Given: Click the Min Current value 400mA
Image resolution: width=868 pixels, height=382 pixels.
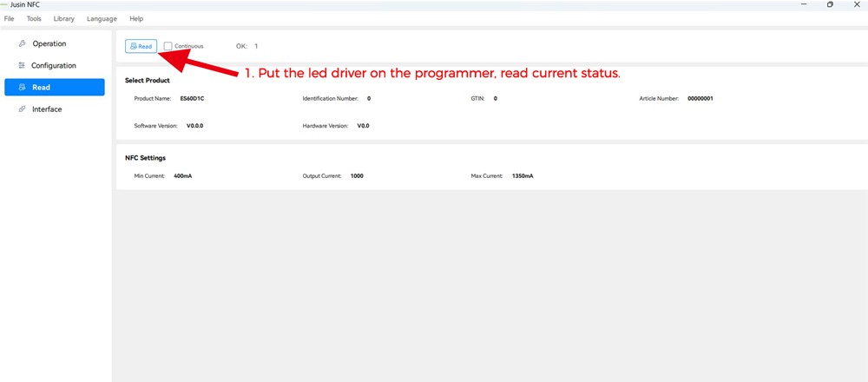Looking at the screenshot, I should [x=182, y=176].
